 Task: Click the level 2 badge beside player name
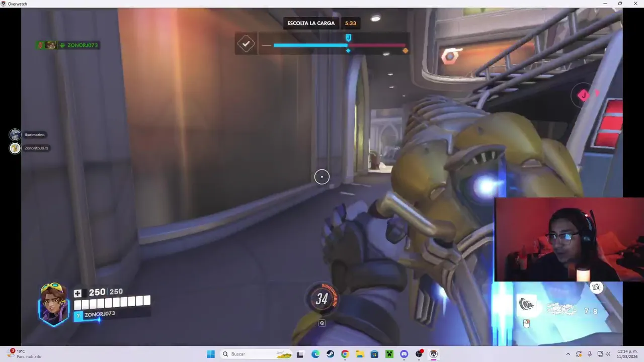click(x=78, y=316)
